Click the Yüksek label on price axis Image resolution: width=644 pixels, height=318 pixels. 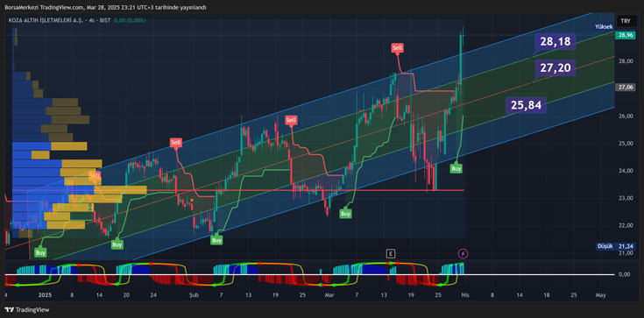click(x=605, y=26)
